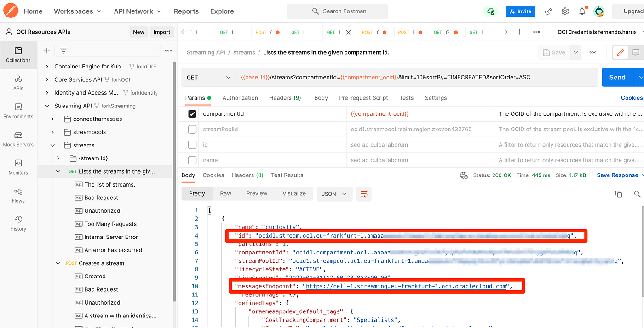The height and width of the screenshot is (328, 644).
Task: Open the APIs sidebar panel
Action: tap(18, 83)
